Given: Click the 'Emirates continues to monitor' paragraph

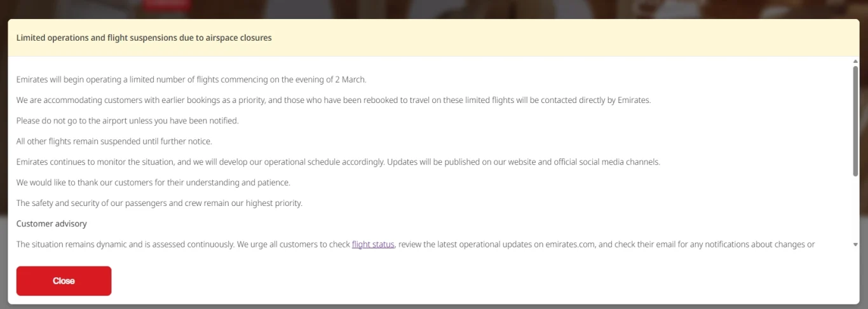Looking at the screenshot, I should click(339, 162).
